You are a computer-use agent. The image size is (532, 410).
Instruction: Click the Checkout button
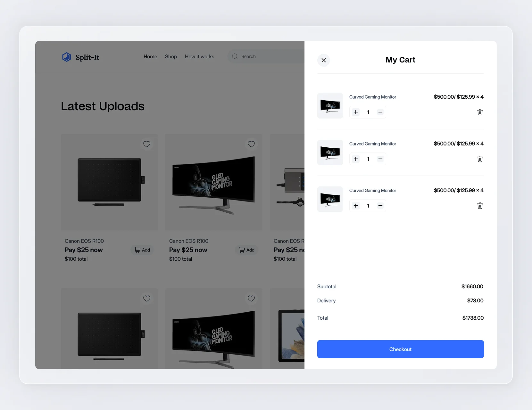click(x=401, y=349)
